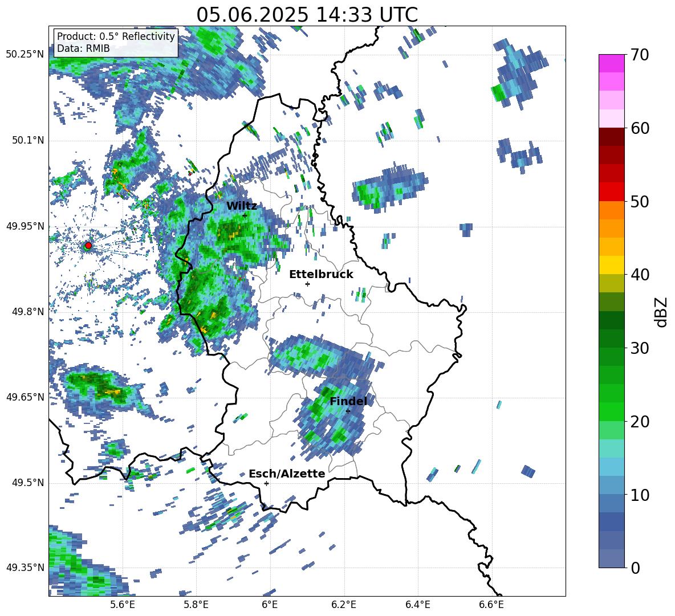The height and width of the screenshot is (616, 675).
Task: Click the 'Product: 0.5° Reflectivity' text
Action: point(116,36)
